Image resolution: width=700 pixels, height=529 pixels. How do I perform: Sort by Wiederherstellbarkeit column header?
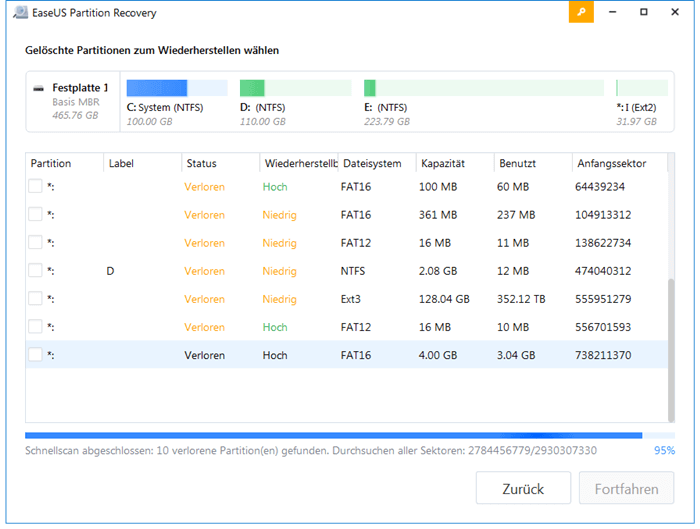299,163
